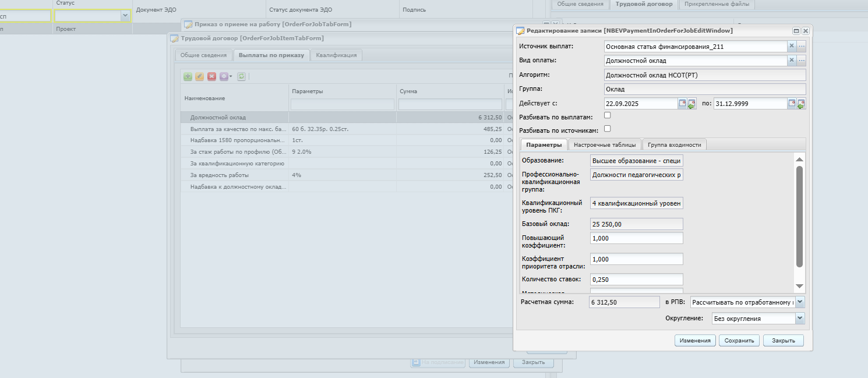Open the Статус filter dropdown in background grid
Image resolution: width=868 pixels, height=378 pixels.
coord(125,16)
